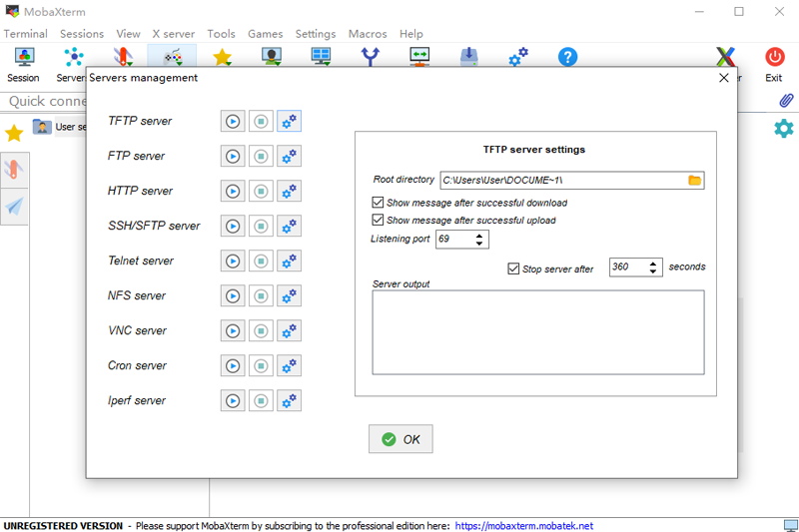The width and height of the screenshot is (799, 532).
Task: Start the Telnet server
Action: click(x=232, y=261)
